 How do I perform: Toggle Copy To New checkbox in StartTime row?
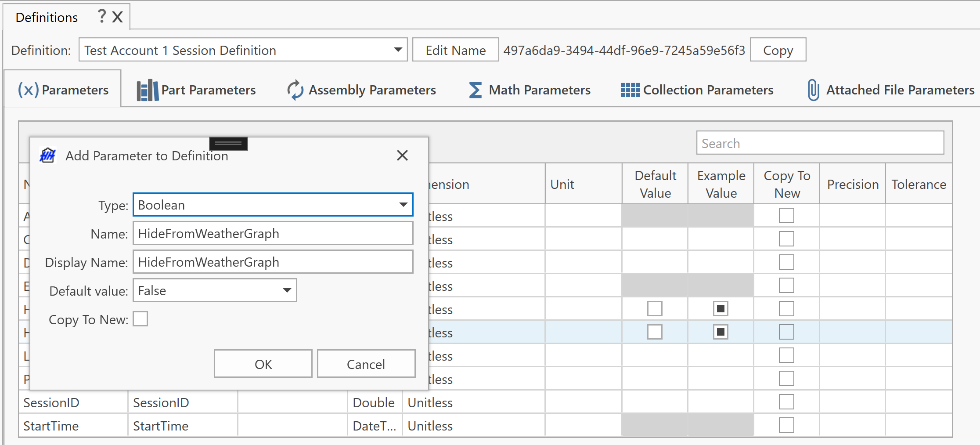pos(786,425)
